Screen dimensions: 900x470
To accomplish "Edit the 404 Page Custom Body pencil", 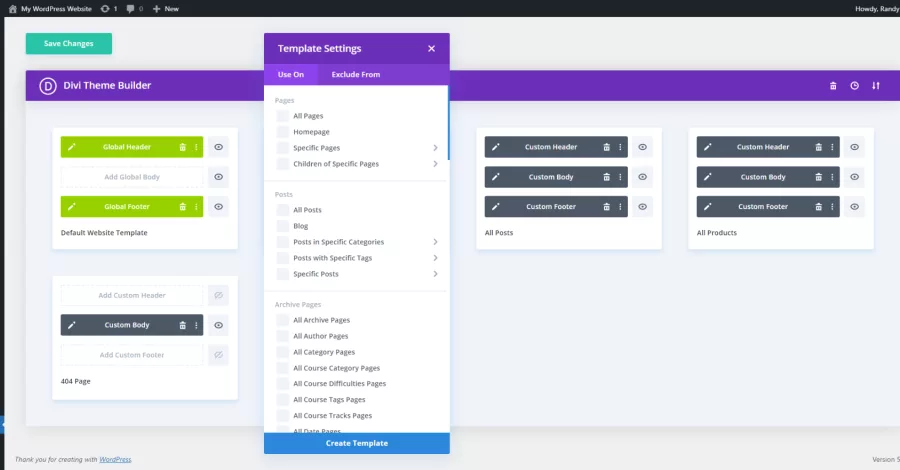I will (x=72, y=325).
